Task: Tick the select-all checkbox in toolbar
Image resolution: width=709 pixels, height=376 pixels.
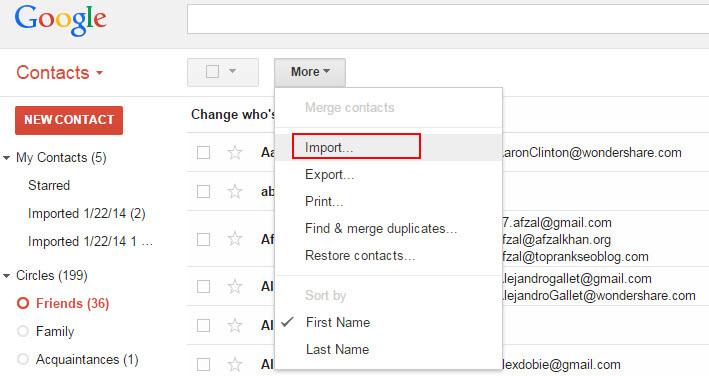Action: pyautogui.click(x=213, y=71)
